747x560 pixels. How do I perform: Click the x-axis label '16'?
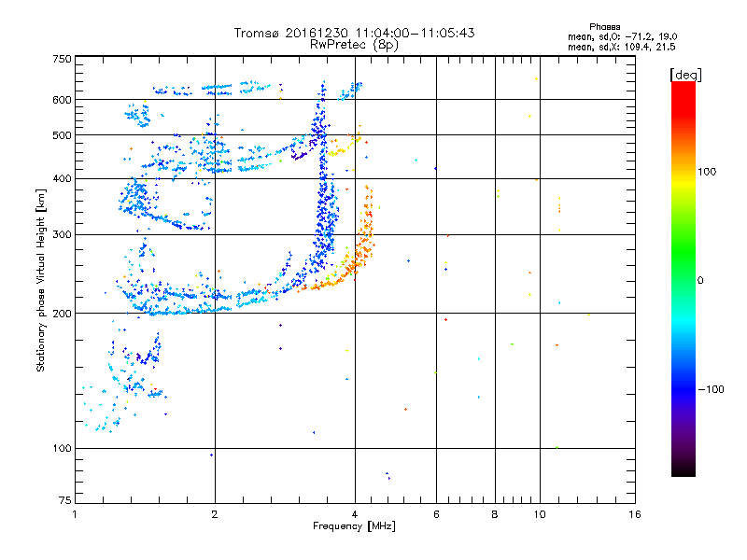click(x=635, y=514)
